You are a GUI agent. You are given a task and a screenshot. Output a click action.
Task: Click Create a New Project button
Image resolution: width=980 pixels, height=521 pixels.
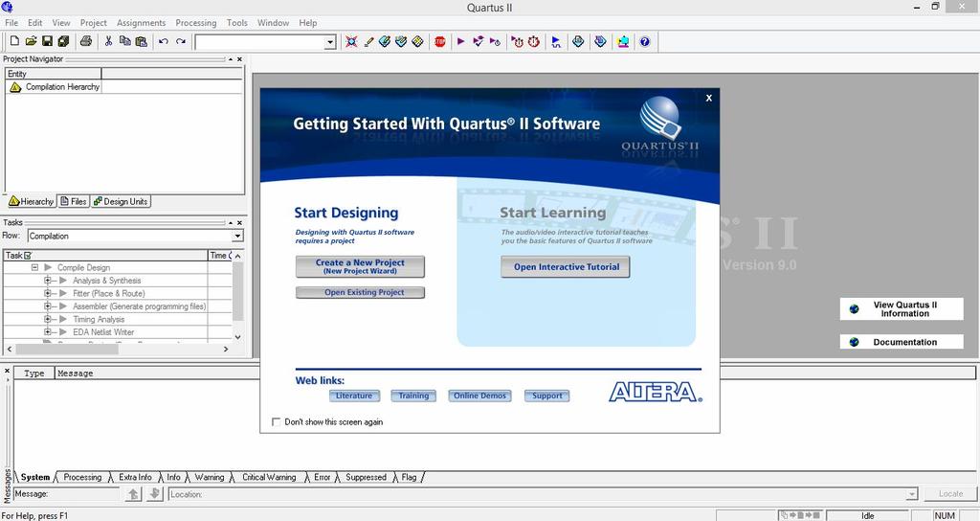[360, 266]
